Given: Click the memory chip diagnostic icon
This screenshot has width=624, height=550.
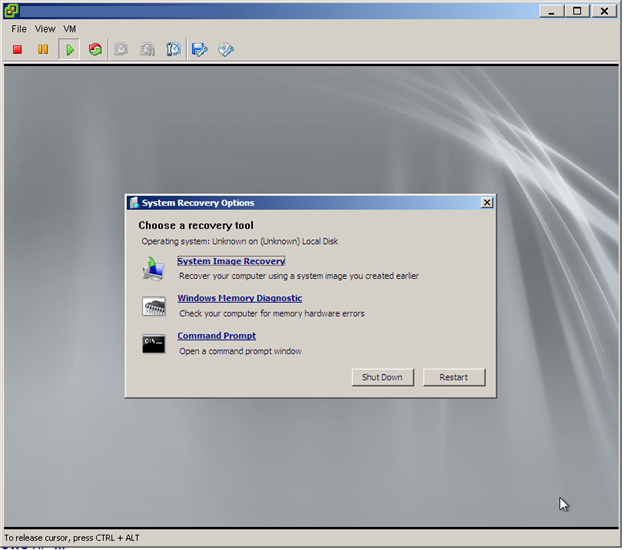Looking at the screenshot, I should 154,306.
